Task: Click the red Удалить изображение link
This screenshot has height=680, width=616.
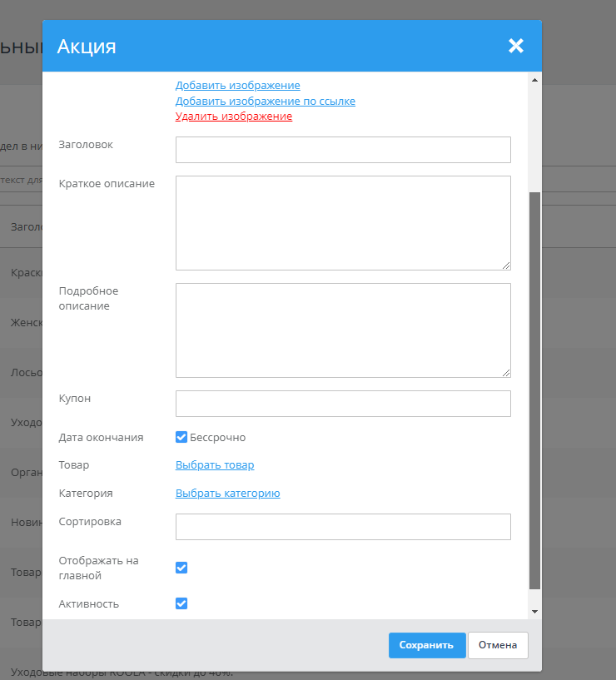Action: (233, 117)
